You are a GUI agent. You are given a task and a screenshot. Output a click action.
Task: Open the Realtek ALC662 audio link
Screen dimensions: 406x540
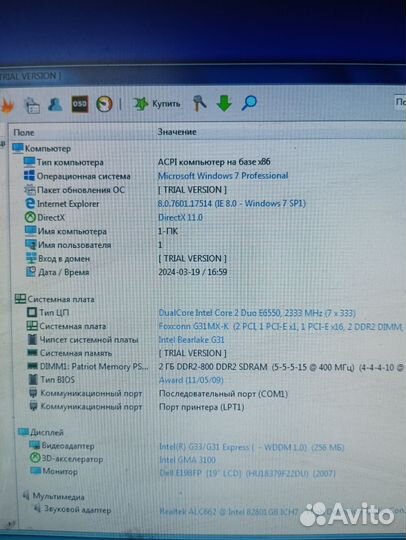228,511
